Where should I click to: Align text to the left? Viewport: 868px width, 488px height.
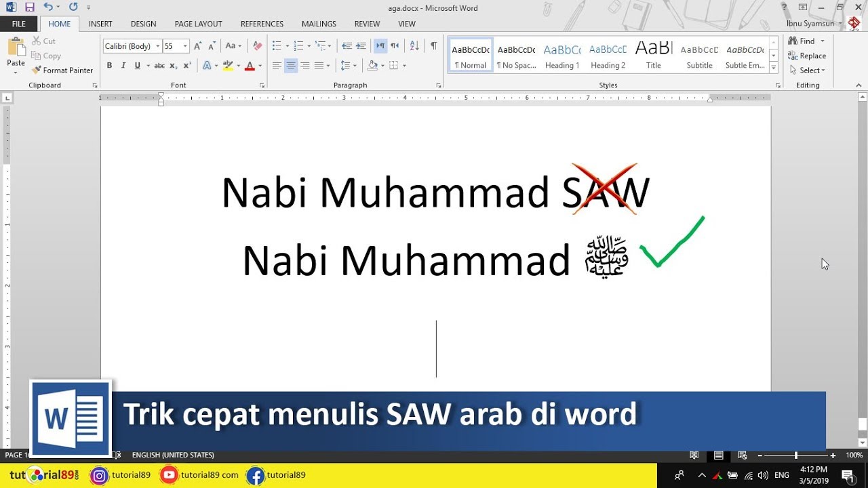click(x=277, y=66)
